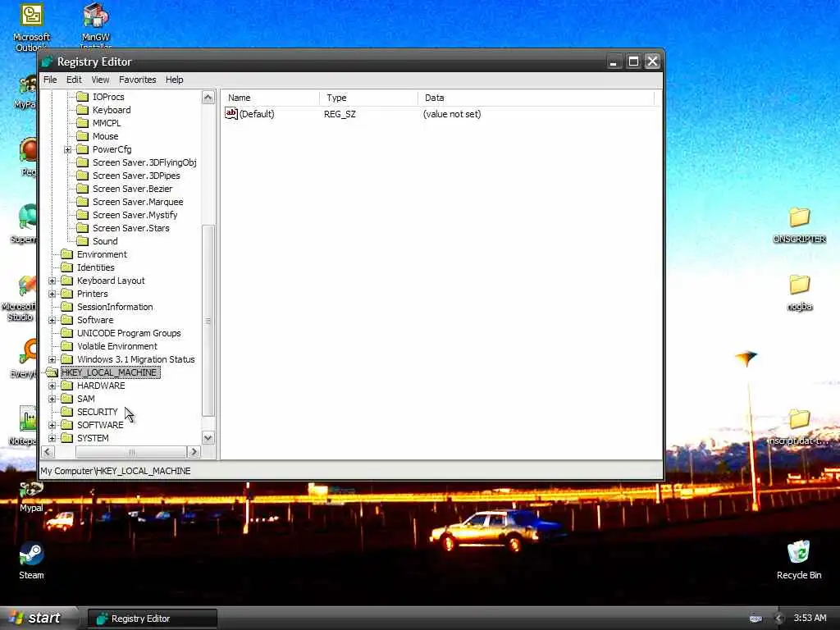Expand the PowerCfg key

(67, 149)
